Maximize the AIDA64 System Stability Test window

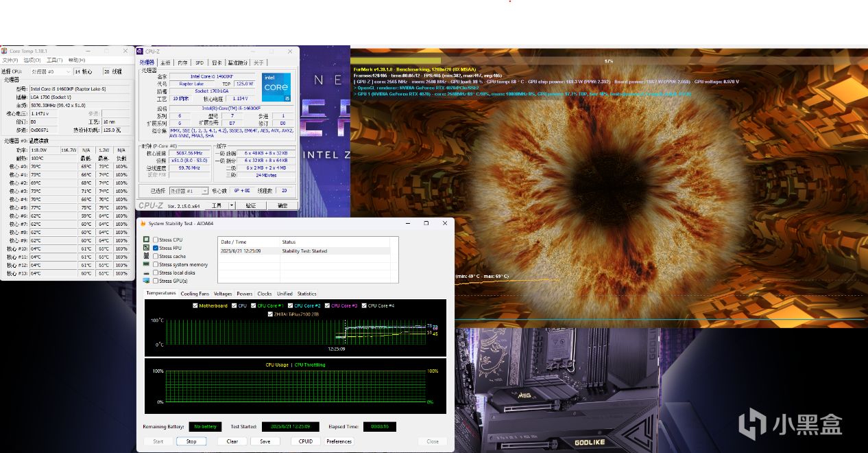point(426,223)
